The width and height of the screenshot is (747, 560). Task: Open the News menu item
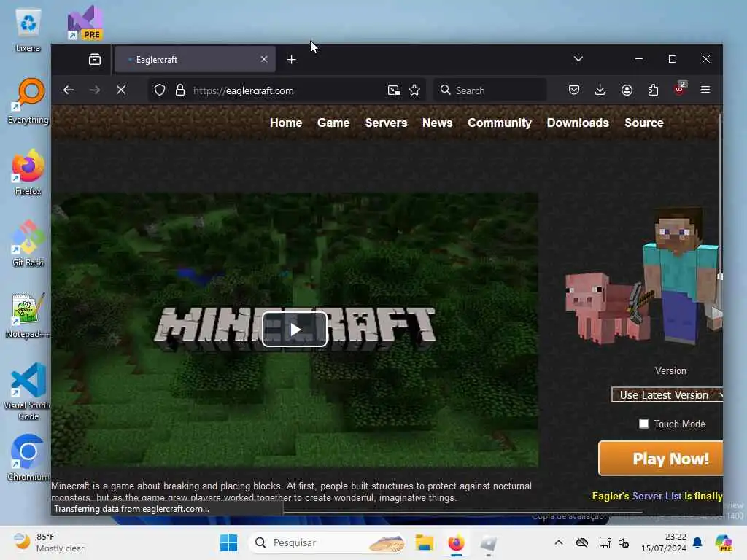pos(438,122)
